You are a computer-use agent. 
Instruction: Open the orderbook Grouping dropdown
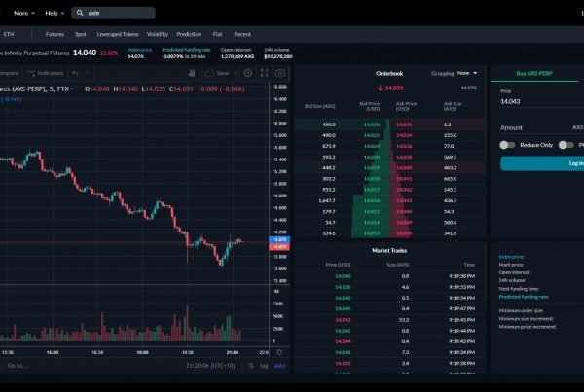tap(467, 73)
